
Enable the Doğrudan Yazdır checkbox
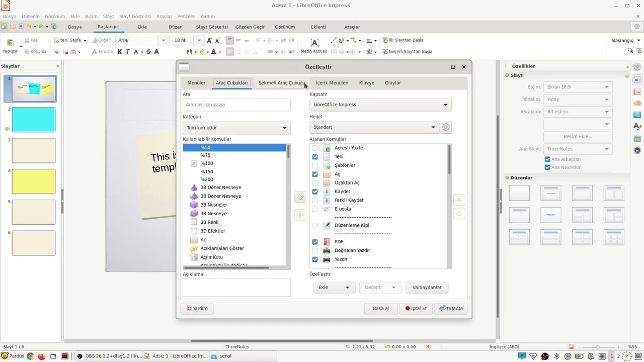pos(315,250)
